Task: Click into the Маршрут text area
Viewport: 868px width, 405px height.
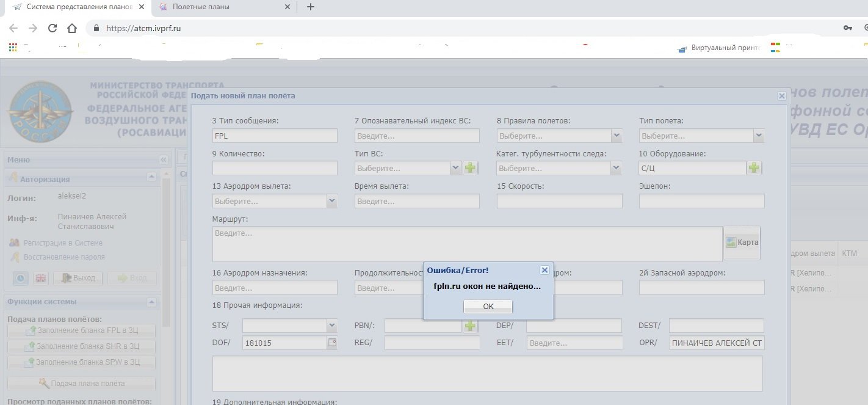Action: (x=467, y=244)
